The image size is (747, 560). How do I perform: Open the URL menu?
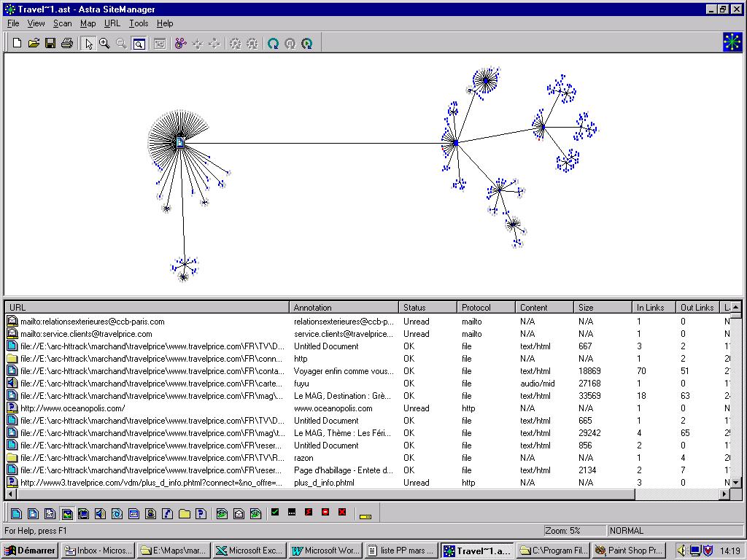112,23
